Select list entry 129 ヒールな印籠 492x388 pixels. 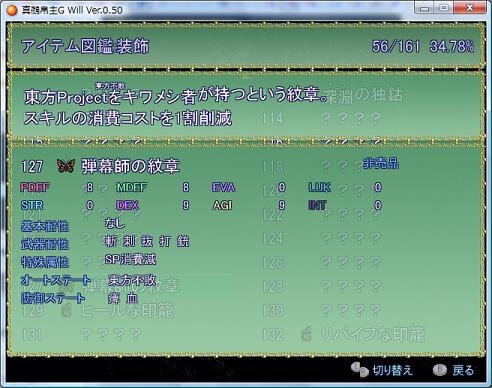pyautogui.click(x=98, y=311)
